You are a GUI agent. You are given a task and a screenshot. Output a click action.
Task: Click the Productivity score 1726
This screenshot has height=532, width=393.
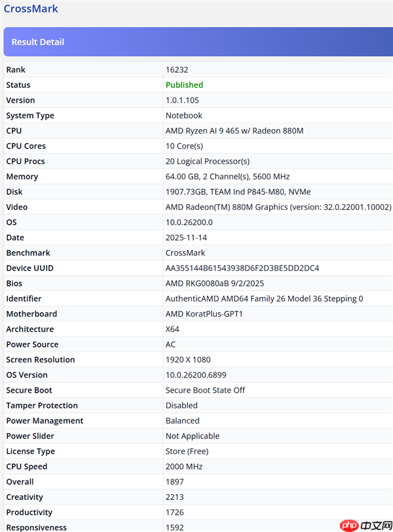click(174, 512)
